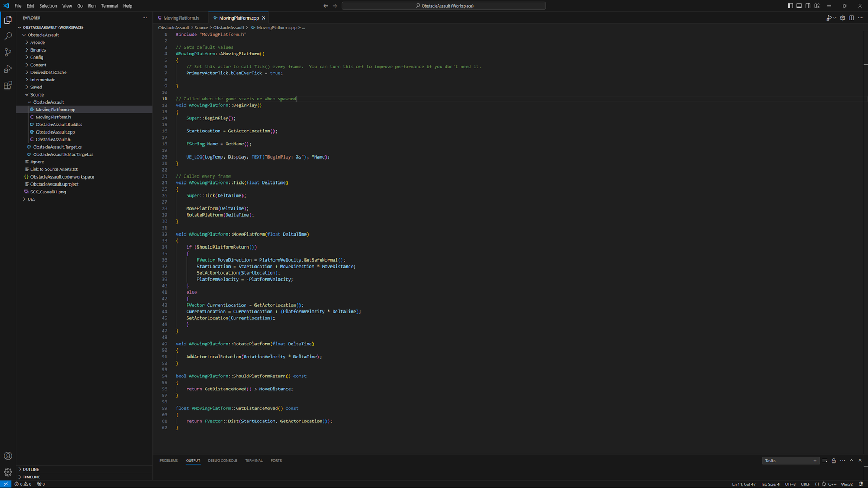Screen dimensions: 868x488
Task: Expand the Content folder in explorer
Action: pyautogui.click(x=38, y=65)
